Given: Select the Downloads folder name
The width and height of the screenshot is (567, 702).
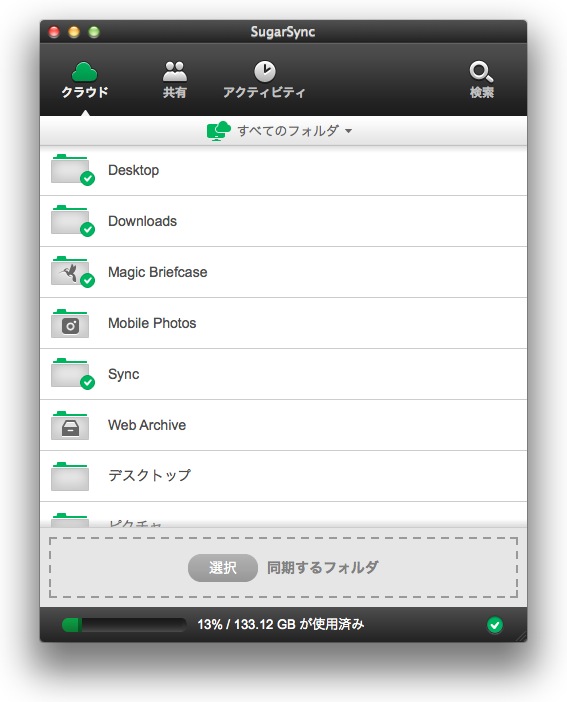Looking at the screenshot, I should pos(142,221).
